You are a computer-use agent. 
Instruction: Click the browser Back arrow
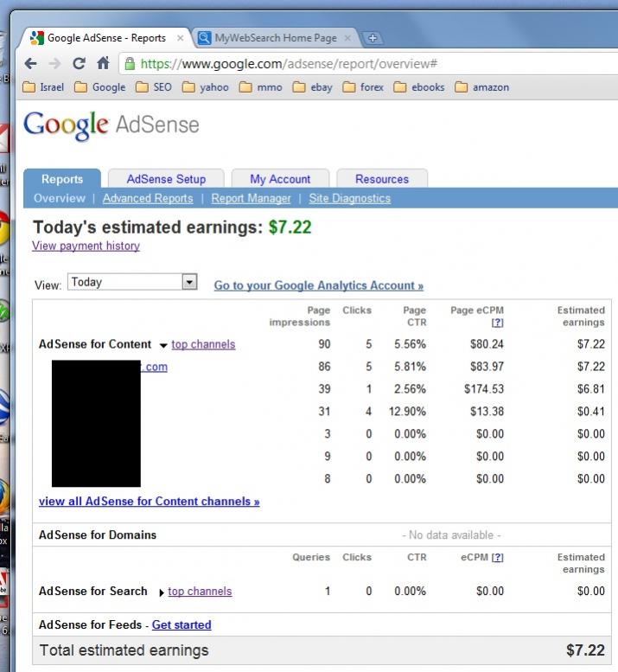click(x=30, y=64)
